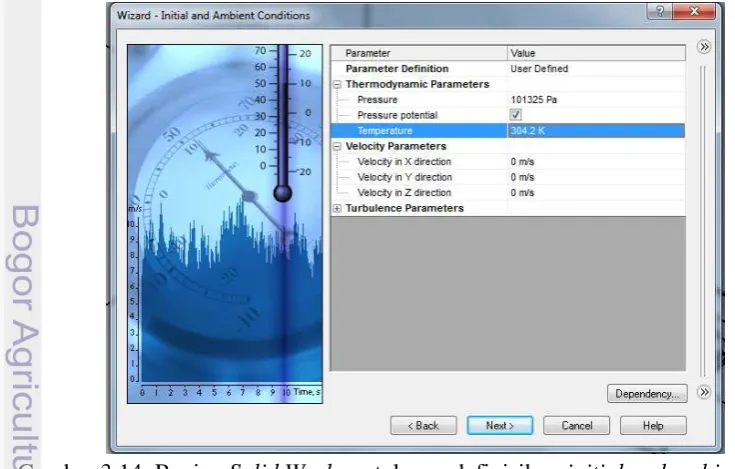Select Velocity in Y direction row
Viewport: 735px width, 469px height.
pos(405,177)
